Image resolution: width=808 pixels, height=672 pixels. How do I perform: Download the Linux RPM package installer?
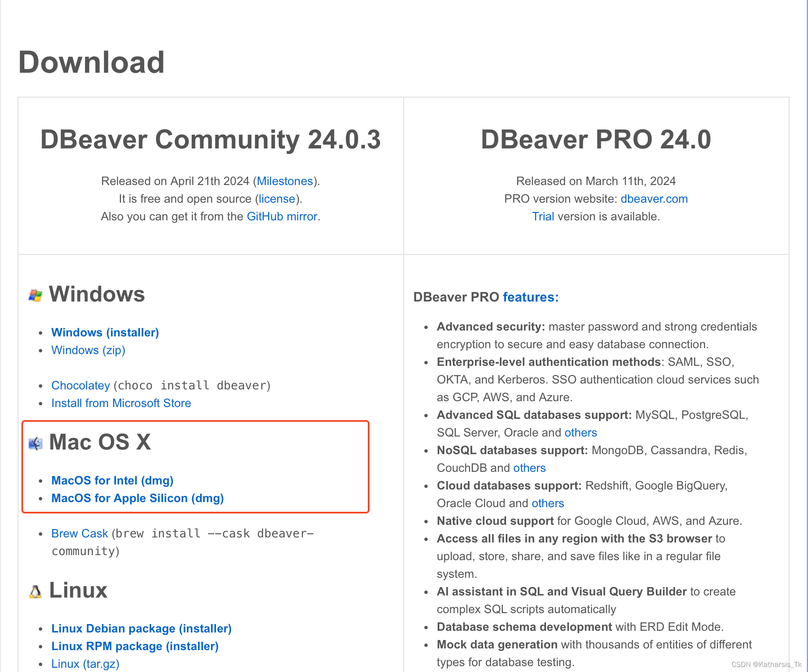coord(135,646)
